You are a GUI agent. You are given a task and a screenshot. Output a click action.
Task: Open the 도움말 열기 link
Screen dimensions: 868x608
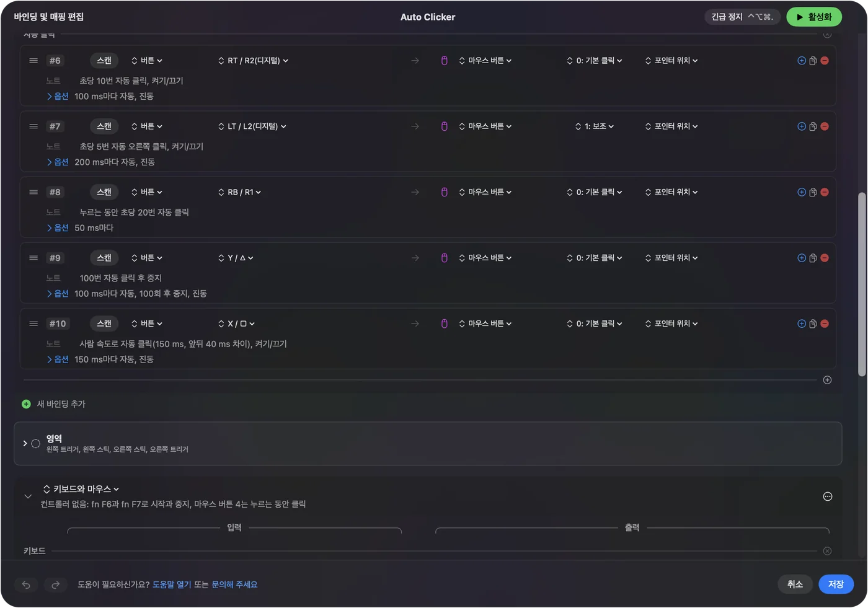click(172, 584)
